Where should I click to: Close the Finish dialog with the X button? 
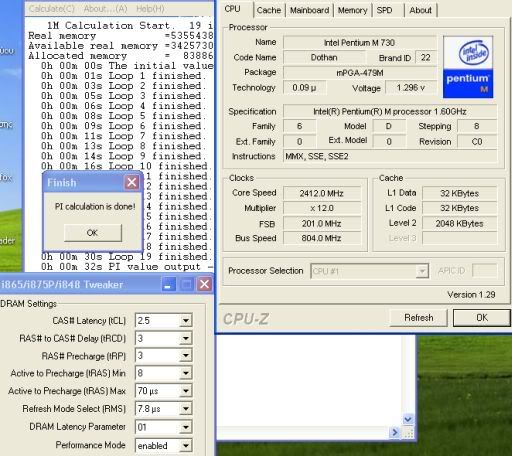(x=132, y=182)
